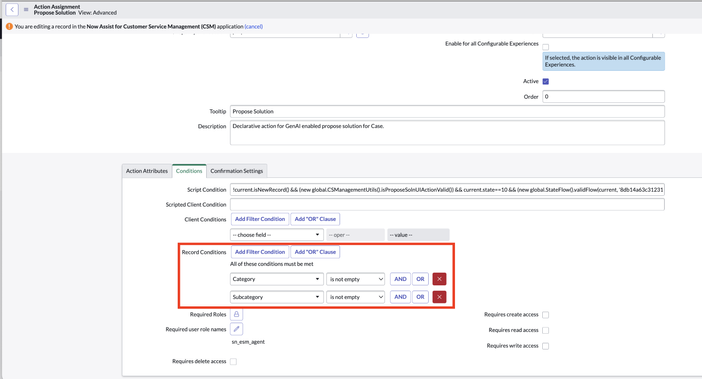
Task: Open the form context menu icon
Action: [26, 9]
